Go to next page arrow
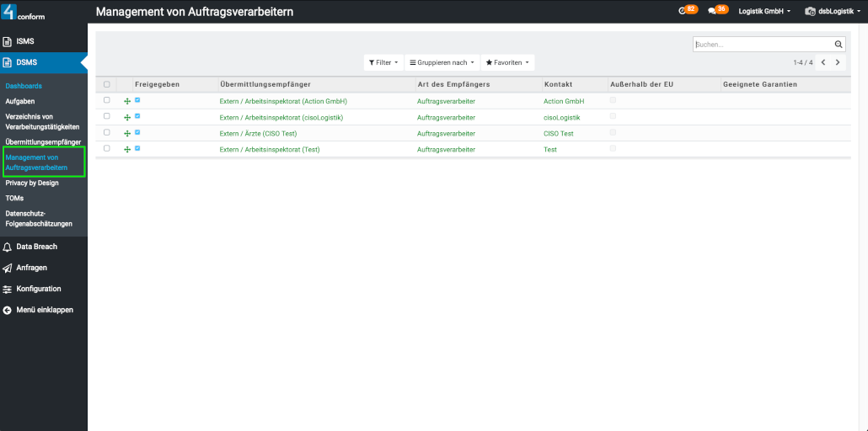Viewport: 868px width, 431px height. pyautogui.click(x=838, y=62)
